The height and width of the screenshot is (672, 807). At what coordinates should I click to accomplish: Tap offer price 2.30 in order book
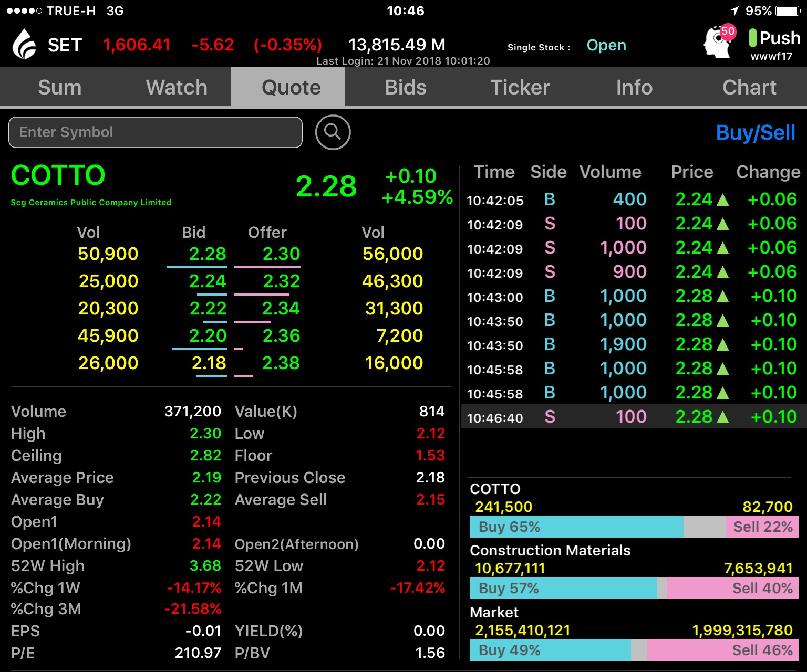pos(281,254)
